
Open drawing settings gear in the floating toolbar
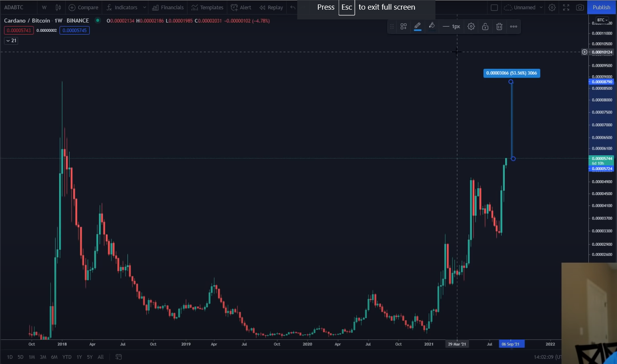coord(471,27)
